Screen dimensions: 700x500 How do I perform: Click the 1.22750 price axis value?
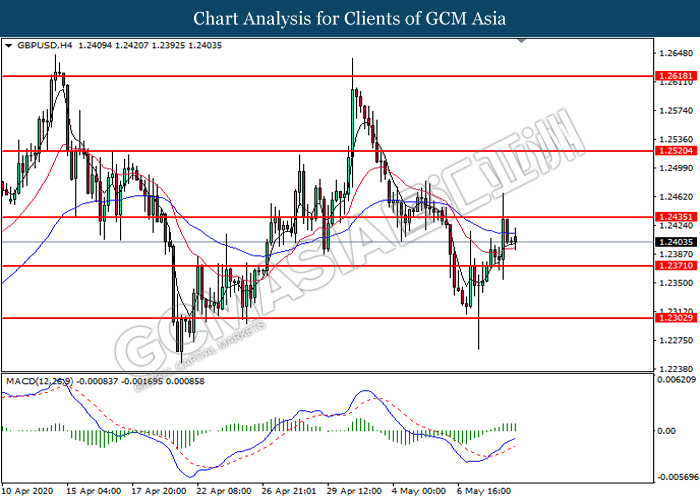point(676,340)
